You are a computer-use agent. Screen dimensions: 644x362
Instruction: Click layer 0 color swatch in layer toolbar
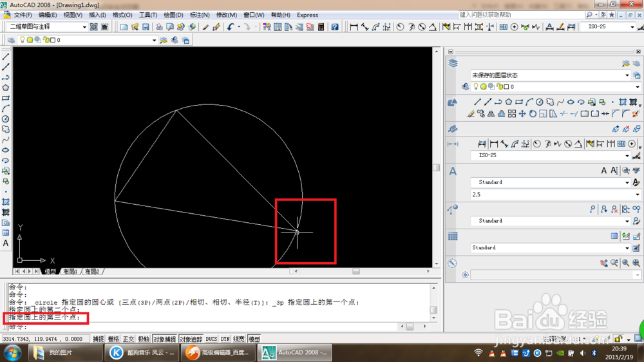pos(53,40)
